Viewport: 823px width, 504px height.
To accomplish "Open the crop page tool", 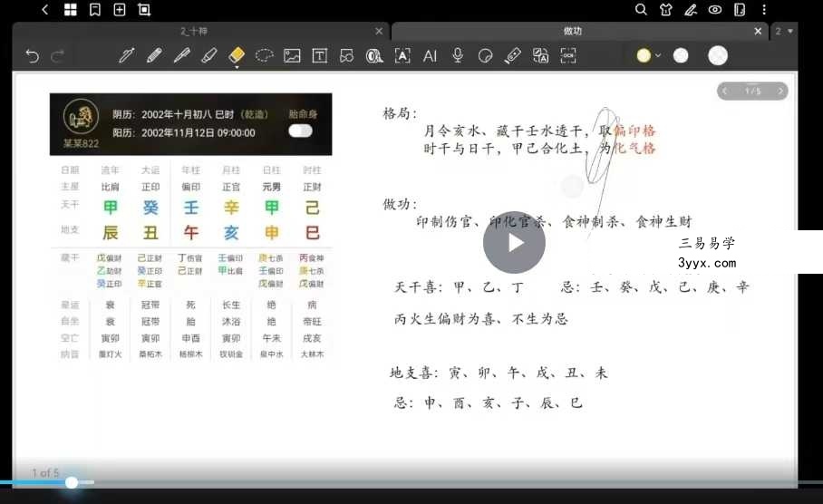I will [x=144, y=9].
